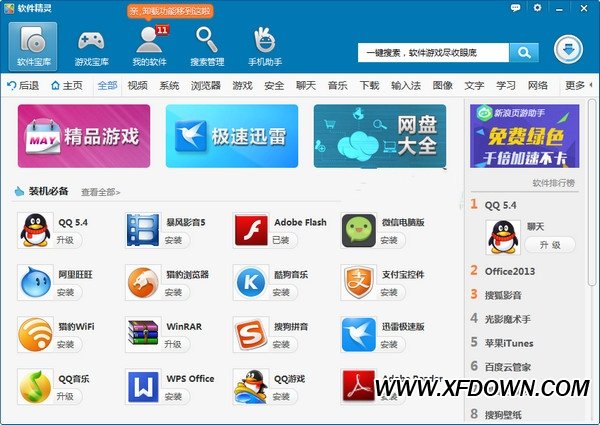Click the Adobe Reader red icon
Screen dimensions: 600x425
click(359, 387)
